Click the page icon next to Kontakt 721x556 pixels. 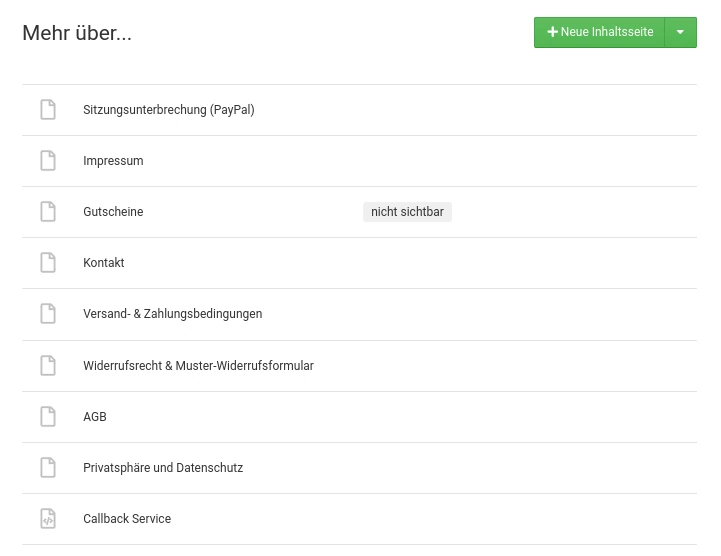coord(48,263)
